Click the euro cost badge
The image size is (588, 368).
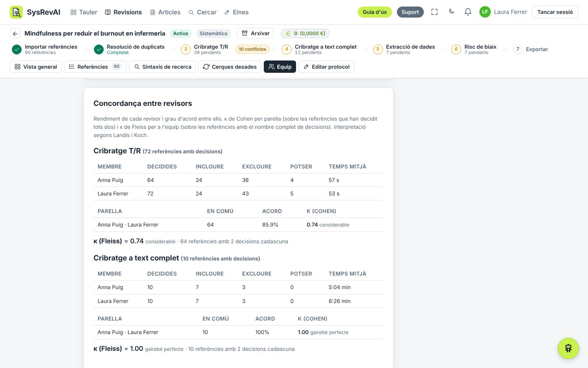(305, 34)
